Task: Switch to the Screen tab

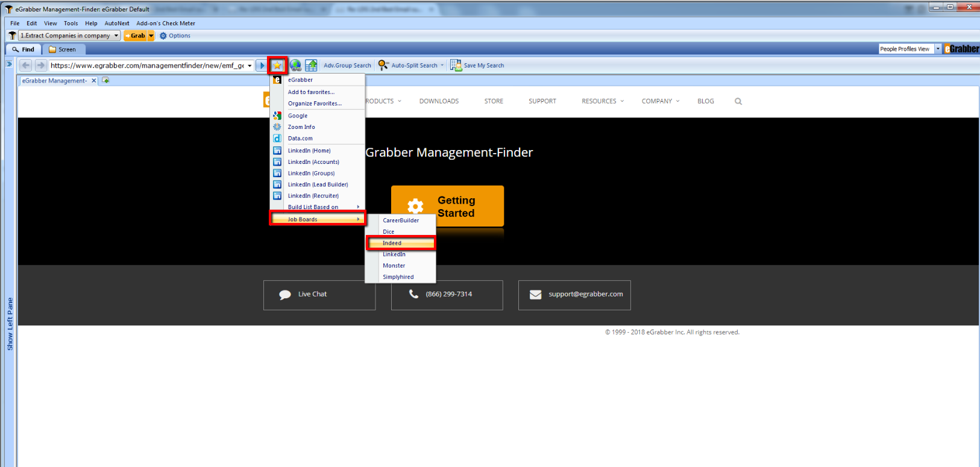Action: tap(63, 49)
